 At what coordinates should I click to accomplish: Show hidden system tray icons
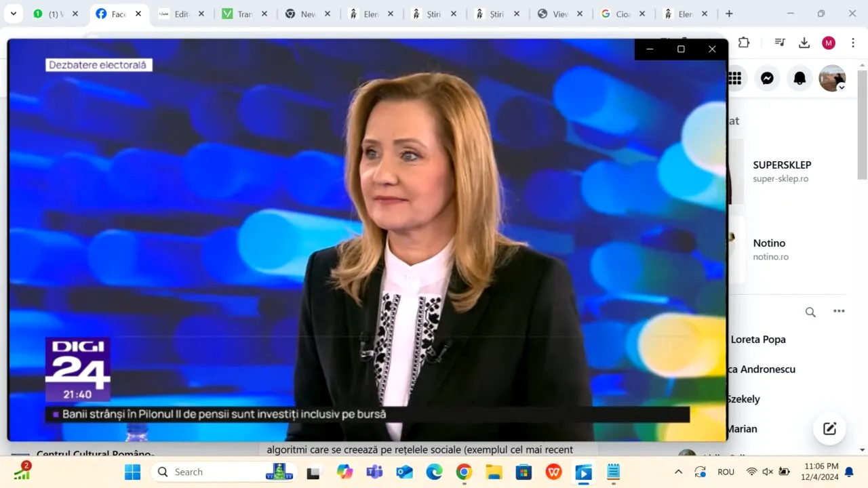[678, 472]
